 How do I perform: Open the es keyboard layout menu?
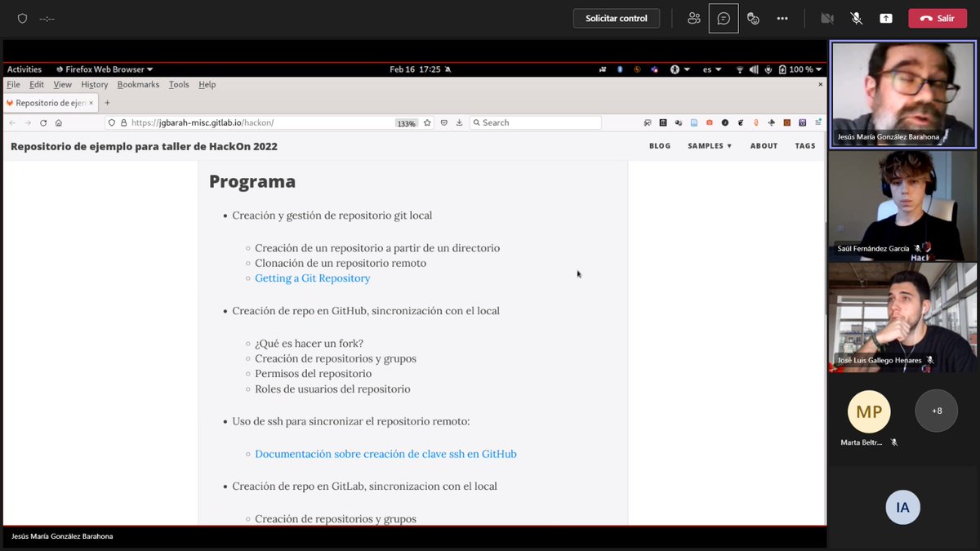pyautogui.click(x=710, y=69)
